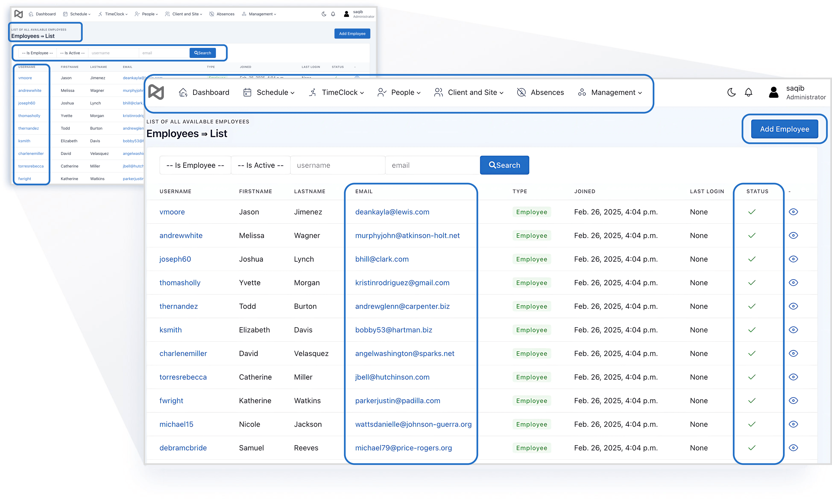View details eye icon for torresrebecca
Image resolution: width=832 pixels, height=504 pixels.
pos(793,377)
